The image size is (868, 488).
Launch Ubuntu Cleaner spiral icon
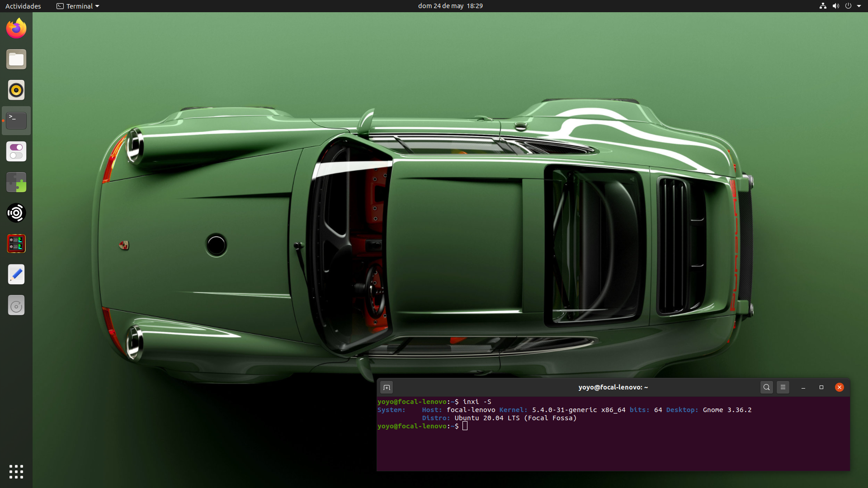click(x=16, y=213)
